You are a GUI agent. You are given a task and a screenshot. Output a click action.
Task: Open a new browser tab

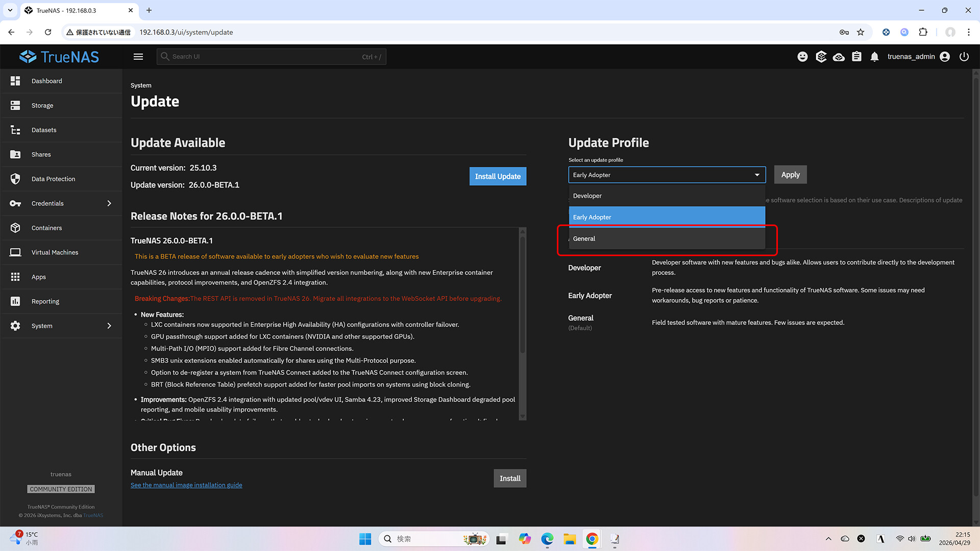pos(149,10)
